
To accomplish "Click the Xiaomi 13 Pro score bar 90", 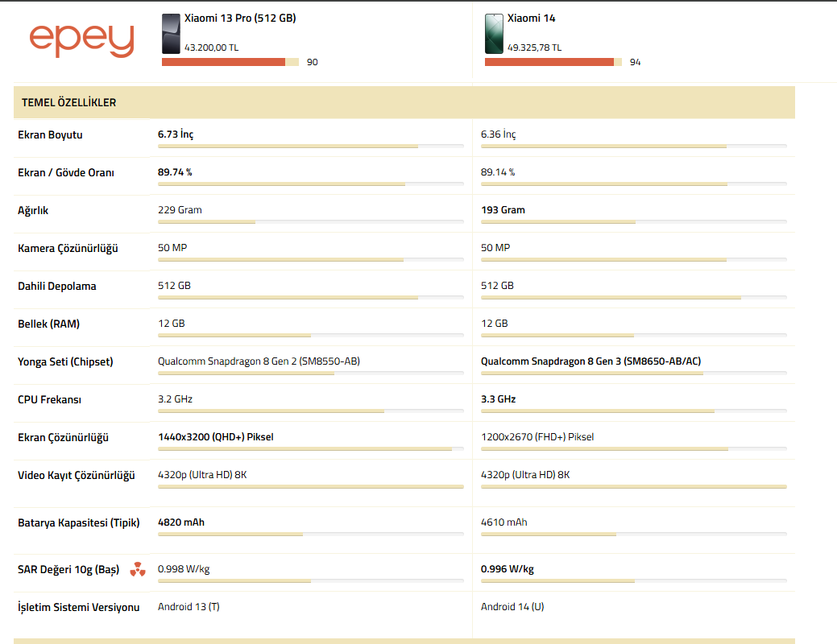I will (230, 62).
